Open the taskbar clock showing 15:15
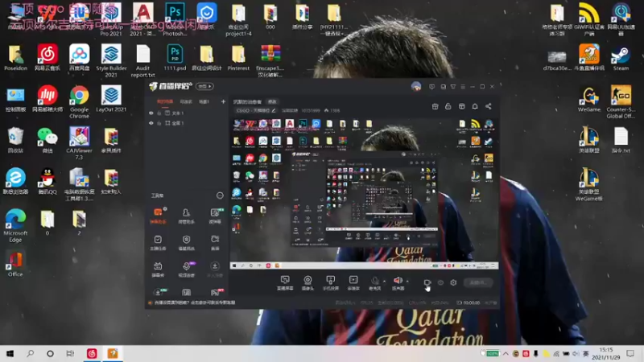The width and height of the screenshot is (644, 362). pyautogui.click(x=606, y=353)
